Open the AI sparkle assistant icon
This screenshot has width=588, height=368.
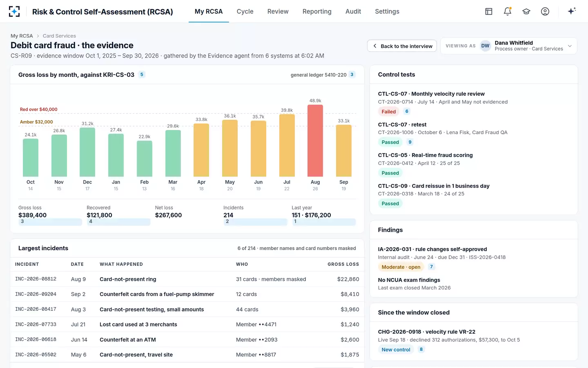pos(572,11)
